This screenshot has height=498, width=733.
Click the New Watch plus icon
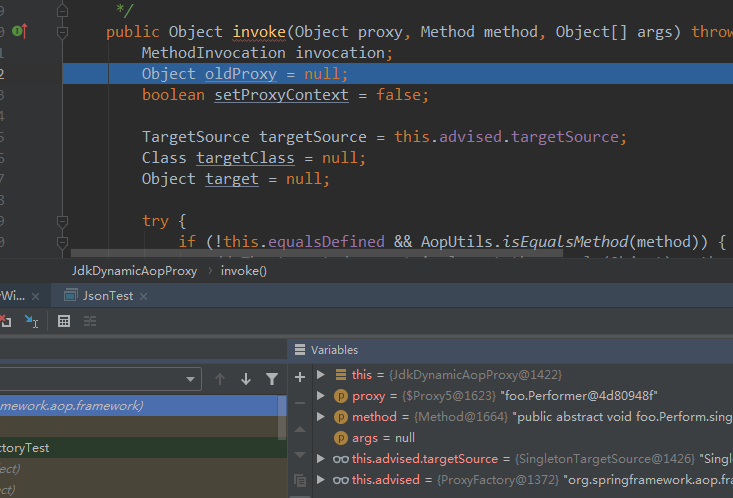point(300,377)
